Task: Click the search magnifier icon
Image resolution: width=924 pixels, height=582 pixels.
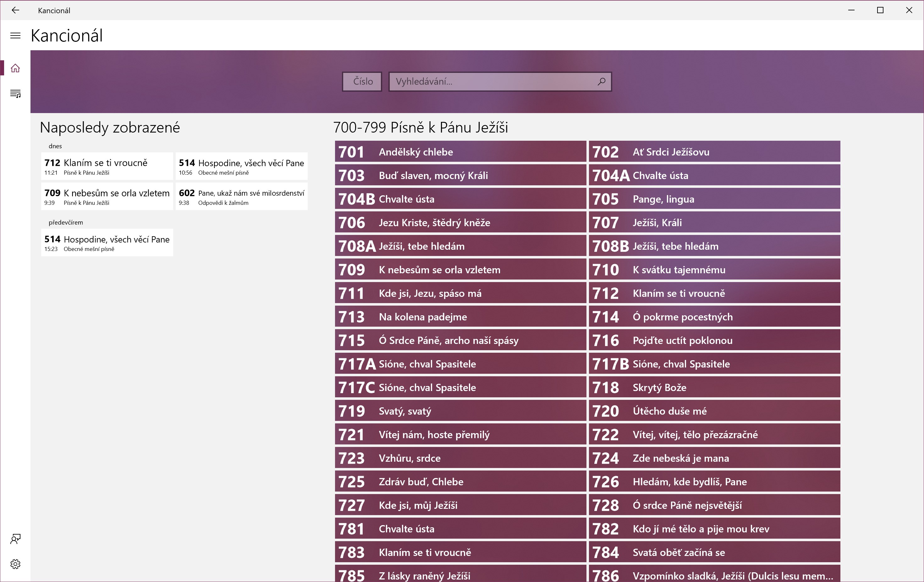Action: point(601,81)
